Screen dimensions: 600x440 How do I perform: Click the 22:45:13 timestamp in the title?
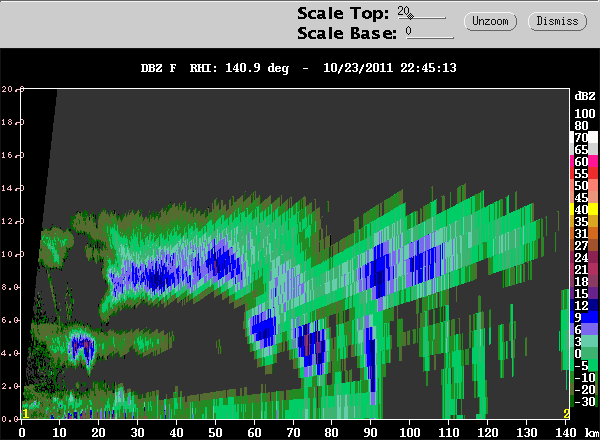coord(428,68)
